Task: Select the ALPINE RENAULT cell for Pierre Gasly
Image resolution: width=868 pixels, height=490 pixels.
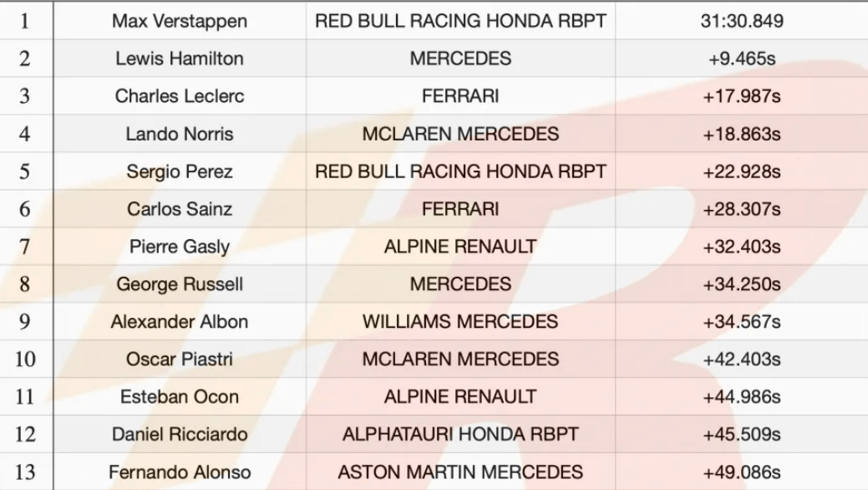Action: [460, 246]
